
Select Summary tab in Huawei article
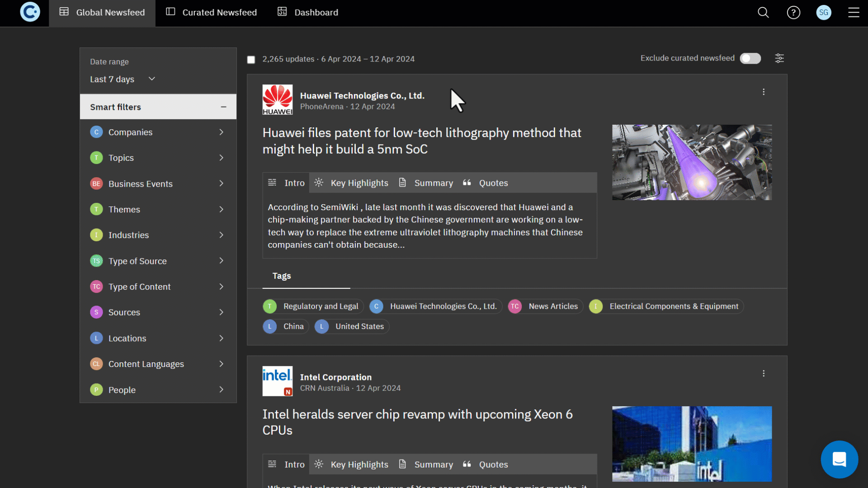(426, 183)
